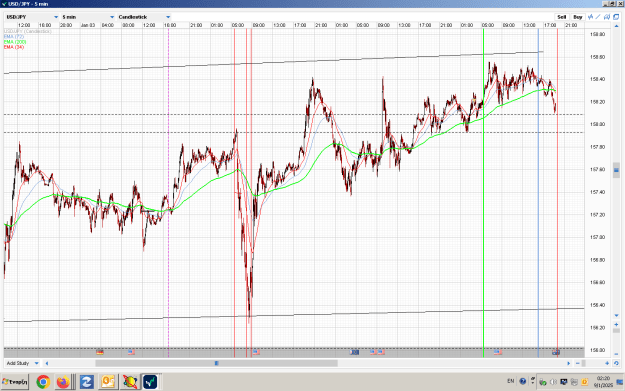The width and height of the screenshot is (625, 391).
Task: Open the Add Study dropdown
Action: [x=22, y=363]
